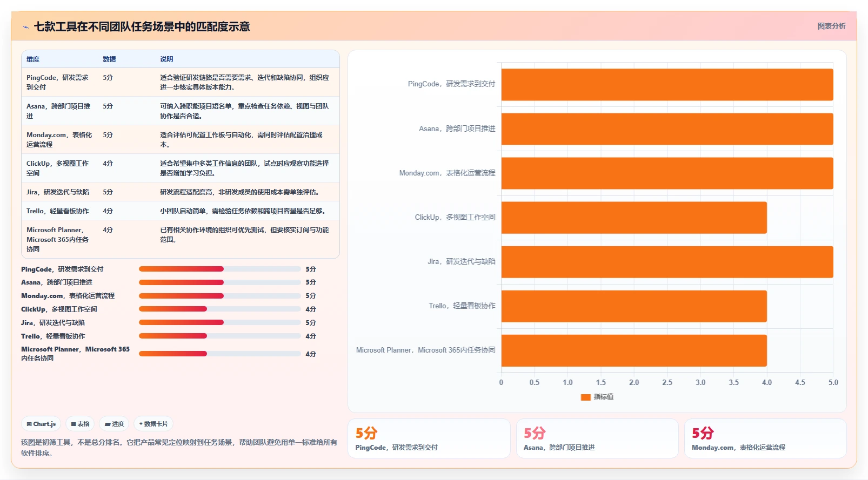Click the 4分 score in the ClickUp table row
This screenshot has height=480, width=868.
coord(108,164)
